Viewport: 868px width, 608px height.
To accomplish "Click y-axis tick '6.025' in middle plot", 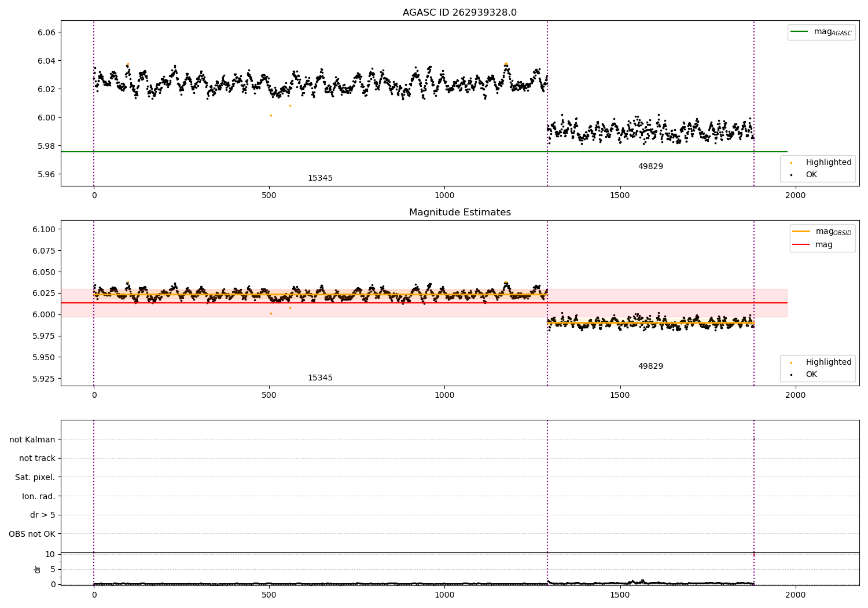I will (44, 293).
